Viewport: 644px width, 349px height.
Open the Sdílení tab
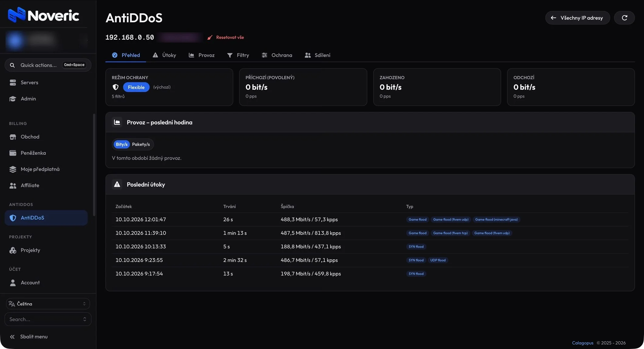(318, 55)
